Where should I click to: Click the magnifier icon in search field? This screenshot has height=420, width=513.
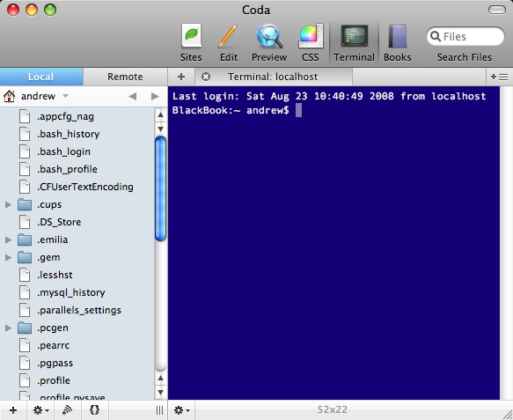[436, 36]
